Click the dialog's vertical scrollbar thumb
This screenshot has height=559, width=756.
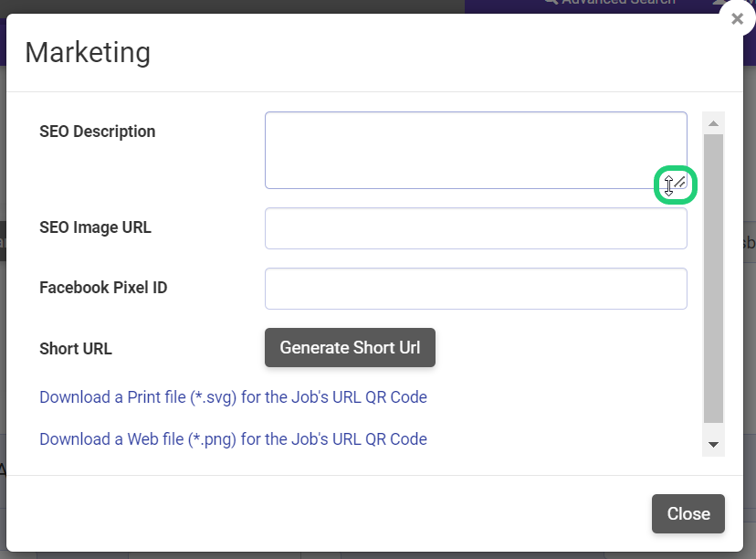(x=714, y=279)
